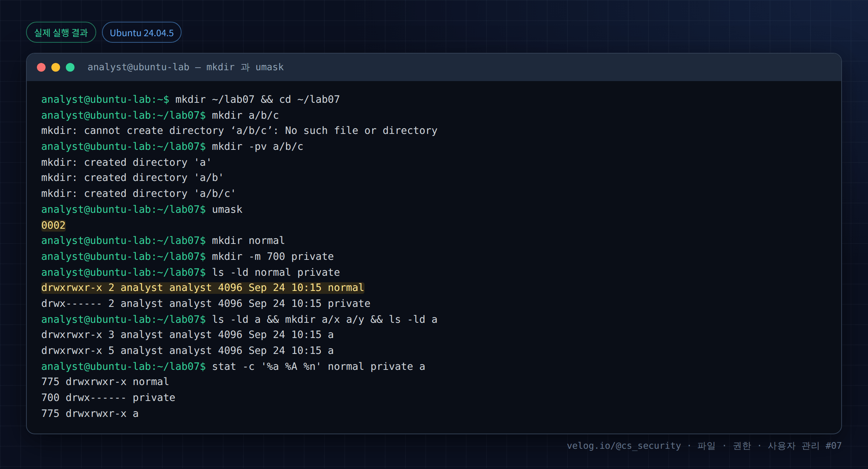Click 'ls -ld a && mkdir a/x a/y' command

(x=239, y=320)
